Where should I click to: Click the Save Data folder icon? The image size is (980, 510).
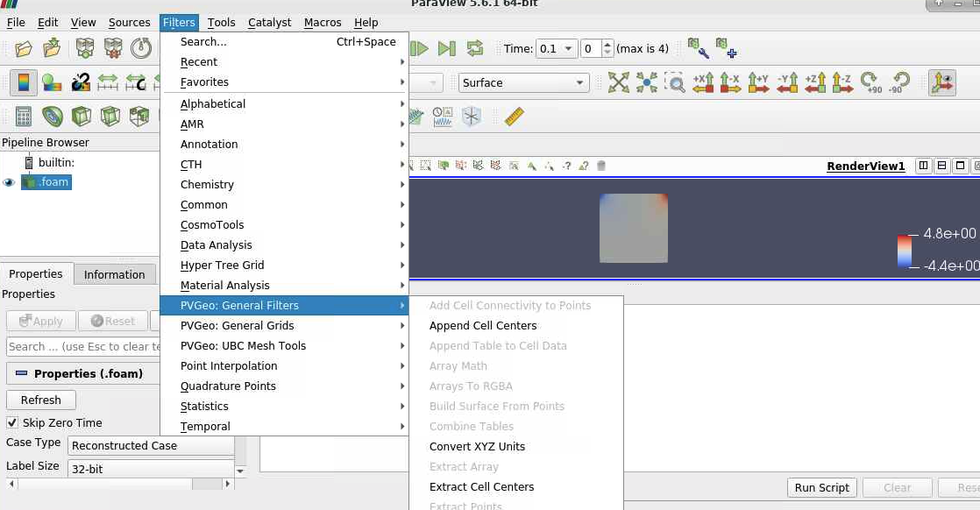52,48
